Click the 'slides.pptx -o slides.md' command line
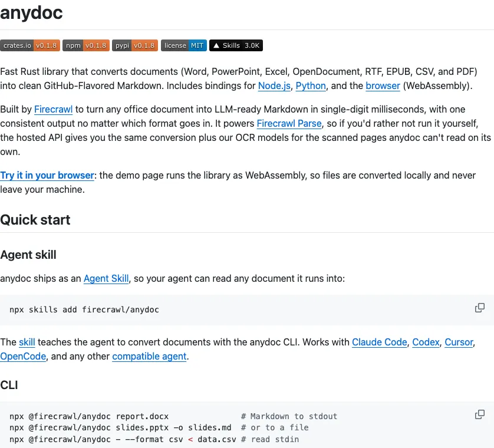 [120, 428]
